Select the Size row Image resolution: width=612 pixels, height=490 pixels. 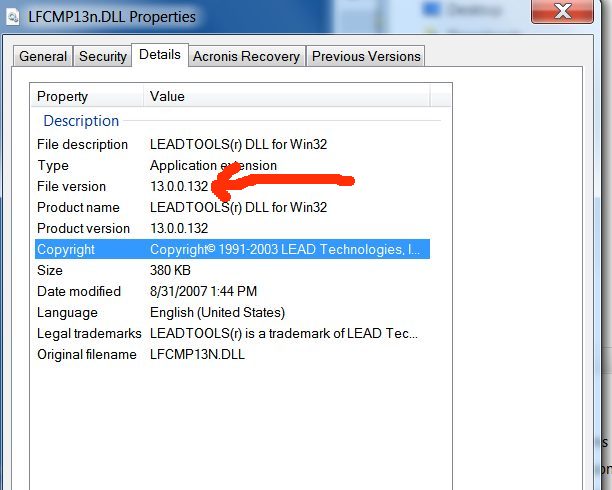pos(233,270)
